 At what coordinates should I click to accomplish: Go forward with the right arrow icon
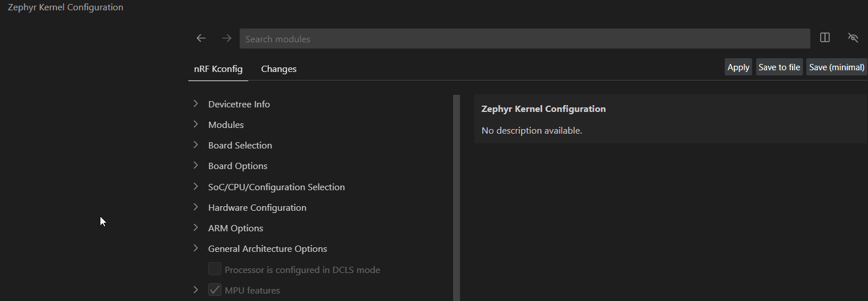pos(227,38)
